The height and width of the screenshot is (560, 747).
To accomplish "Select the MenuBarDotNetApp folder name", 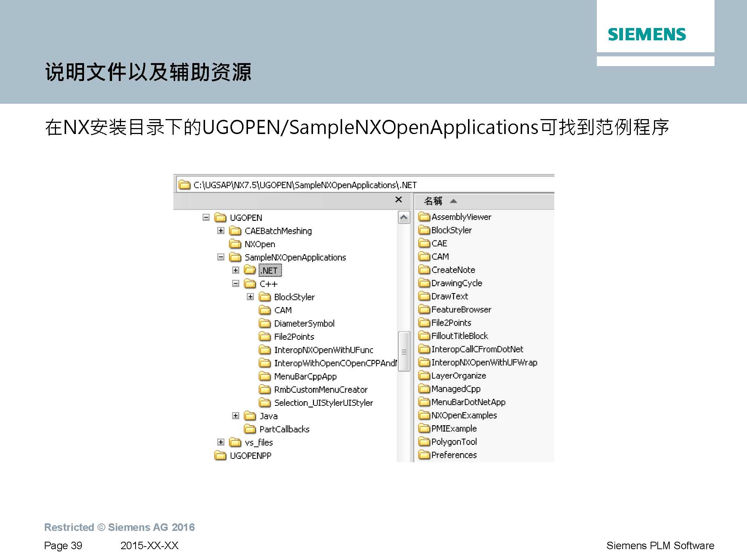I will pos(468,402).
